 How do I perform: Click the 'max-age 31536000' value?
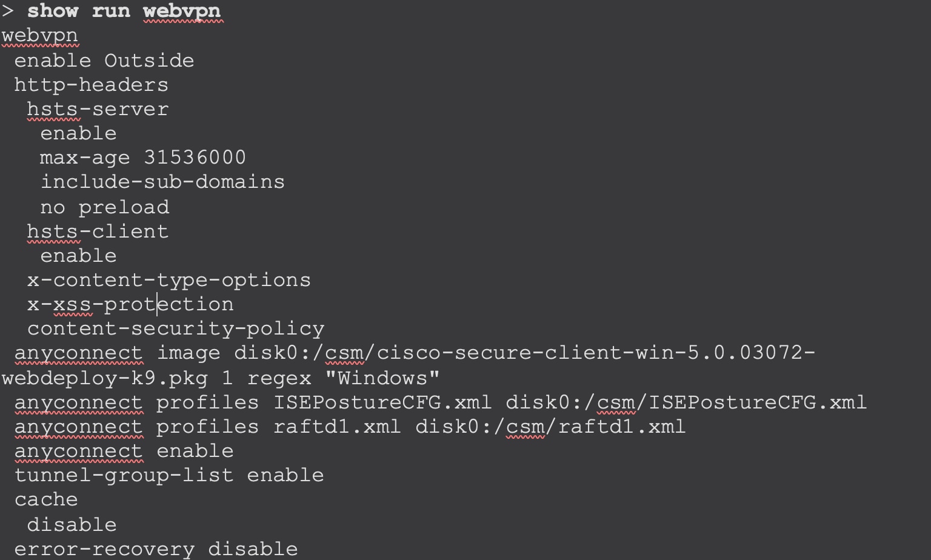pyautogui.click(x=143, y=158)
